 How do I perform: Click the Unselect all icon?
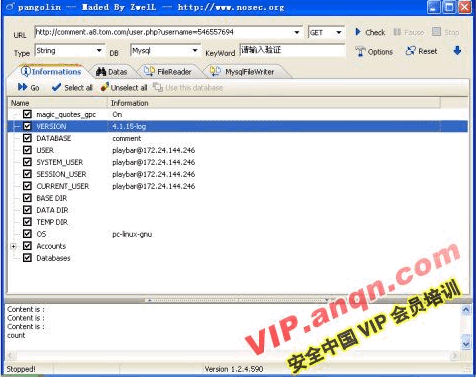point(105,87)
